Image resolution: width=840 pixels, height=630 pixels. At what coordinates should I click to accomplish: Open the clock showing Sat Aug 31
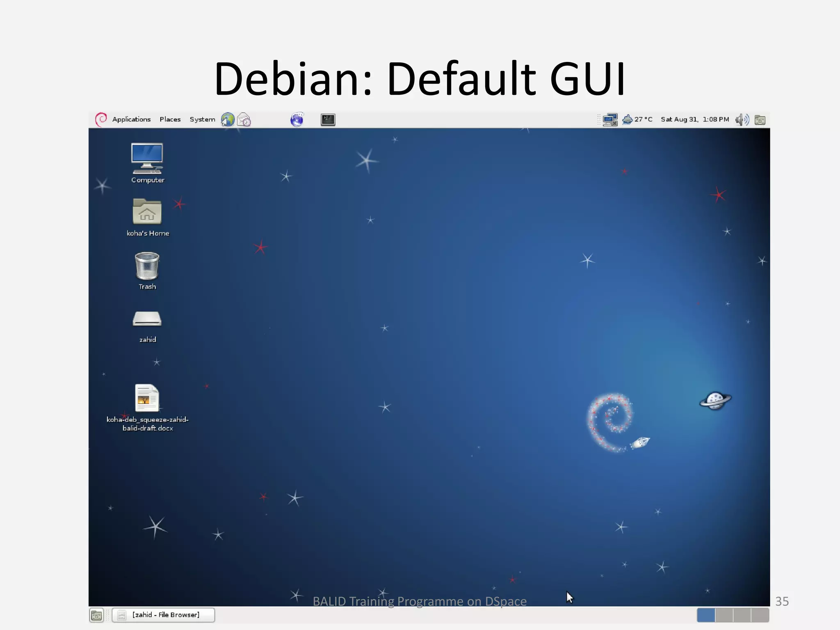tap(695, 119)
